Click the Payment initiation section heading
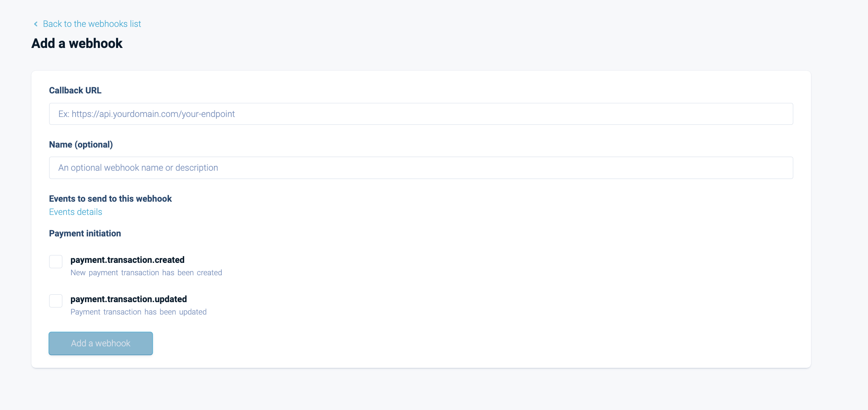The image size is (868, 410). (85, 234)
